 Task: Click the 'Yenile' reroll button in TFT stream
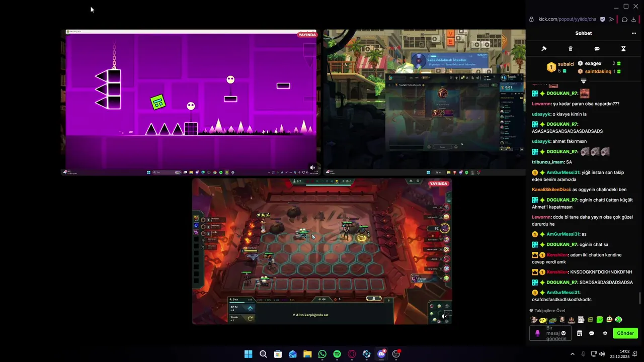click(242, 318)
